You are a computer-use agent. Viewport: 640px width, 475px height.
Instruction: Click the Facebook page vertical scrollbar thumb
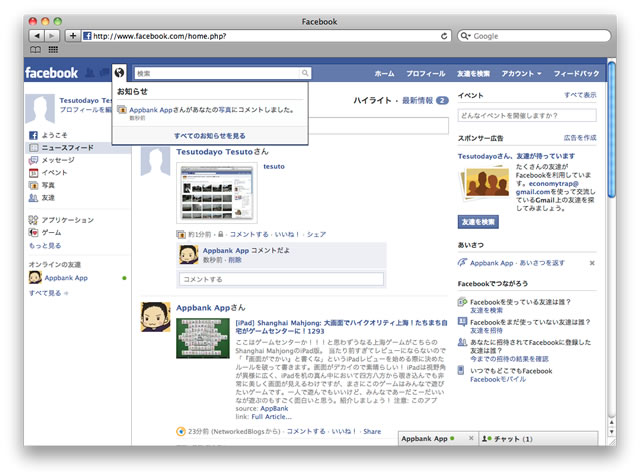pyautogui.click(x=611, y=130)
